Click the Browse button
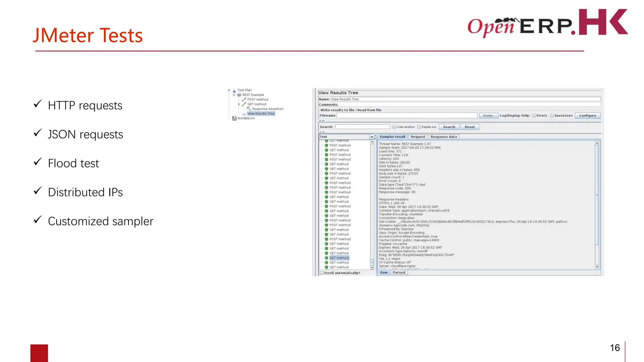 [488, 116]
